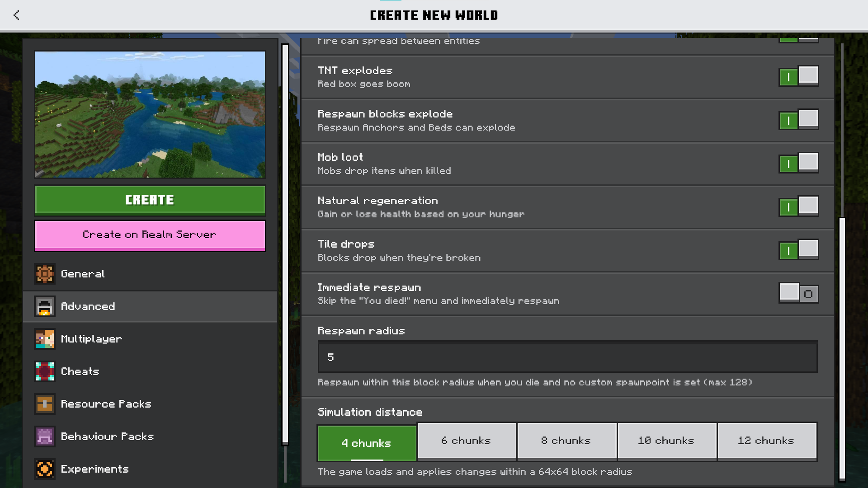Enable Immediate respawn toggle
This screenshot has height=488, width=868.
tap(798, 293)
